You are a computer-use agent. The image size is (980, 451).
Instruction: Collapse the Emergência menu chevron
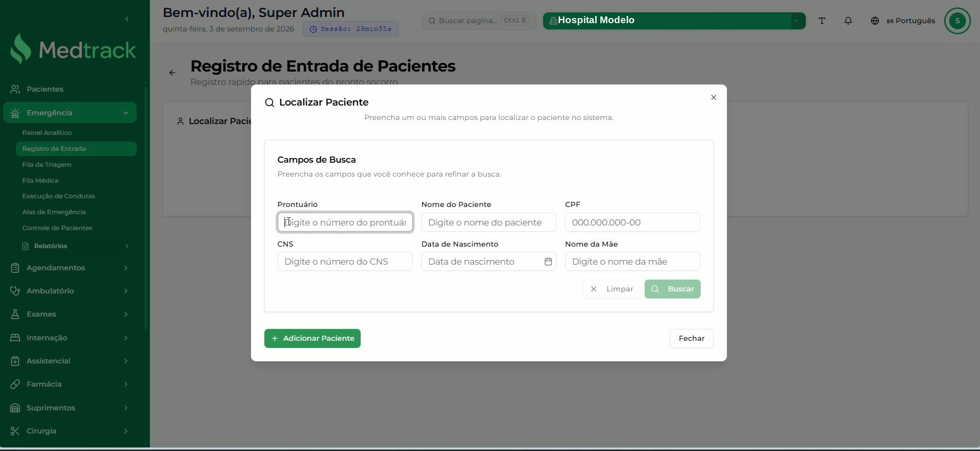click(x=126, y=113)
